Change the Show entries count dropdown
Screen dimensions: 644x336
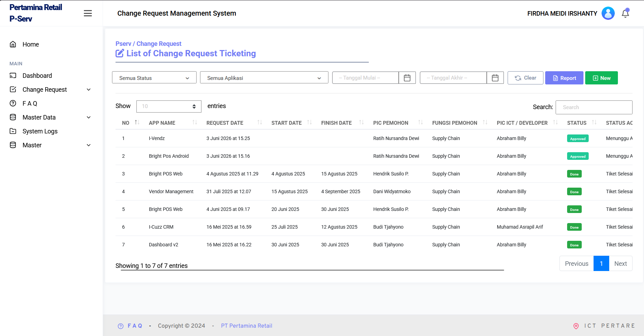click(169, 106)
